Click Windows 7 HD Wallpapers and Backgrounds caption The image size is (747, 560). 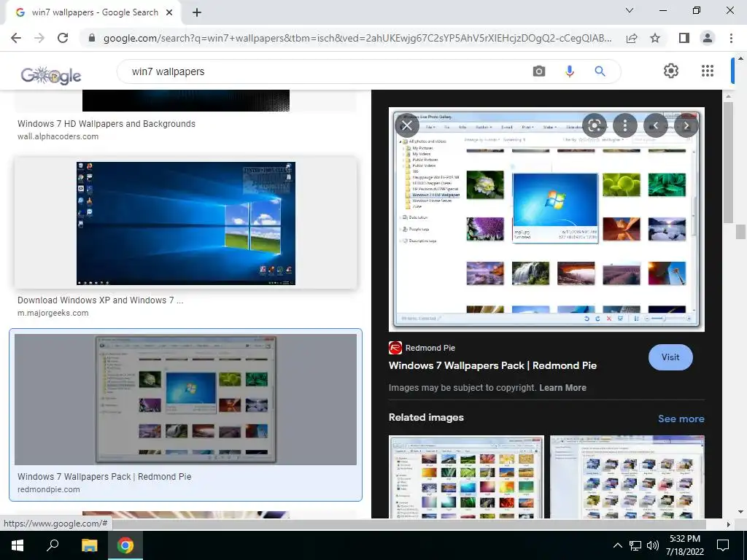pos(107,124)
